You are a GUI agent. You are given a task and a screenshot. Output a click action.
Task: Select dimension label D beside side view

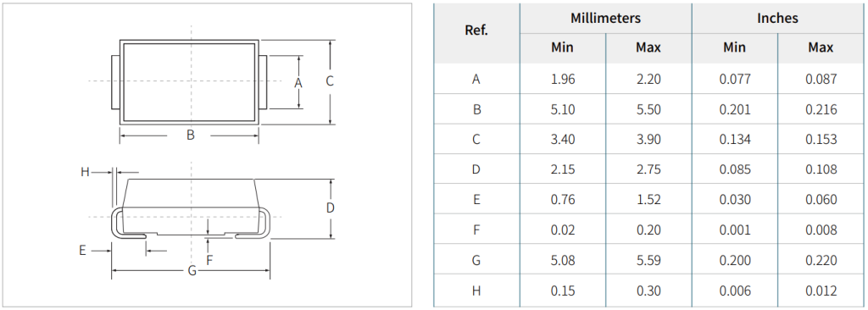click(330, 208)
